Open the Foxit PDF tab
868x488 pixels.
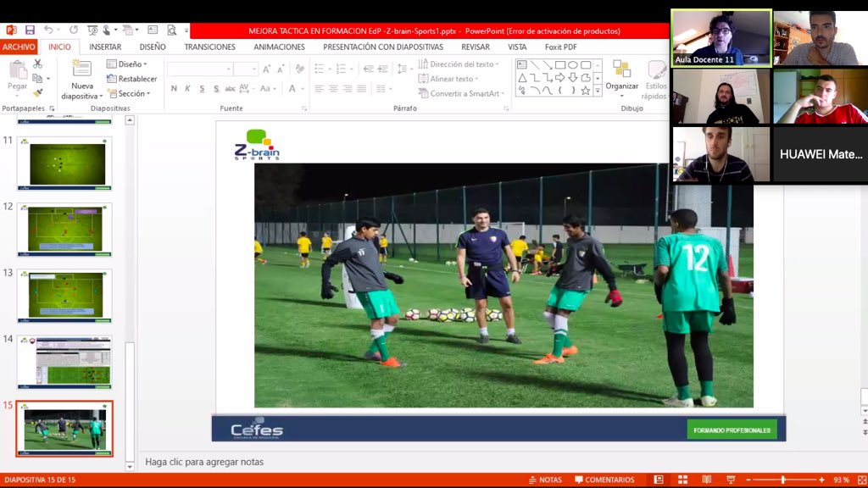[x=561, y=47]
